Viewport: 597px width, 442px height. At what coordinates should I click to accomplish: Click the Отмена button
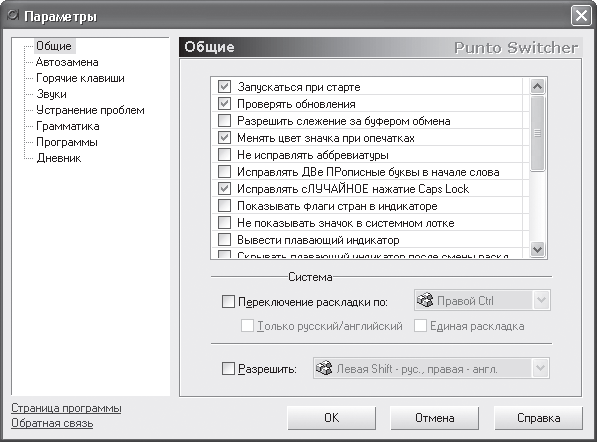(x=434, y=418)
